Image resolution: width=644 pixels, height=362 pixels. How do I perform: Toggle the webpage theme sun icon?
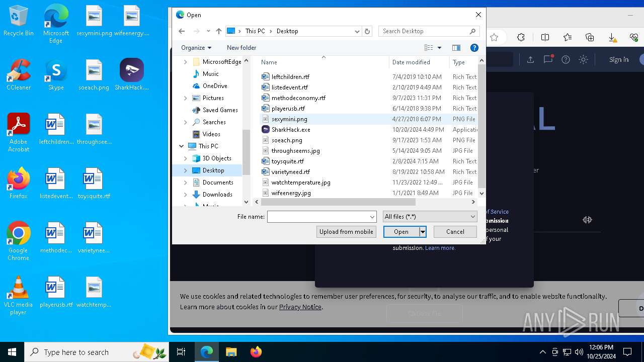(x=583, y=59)
